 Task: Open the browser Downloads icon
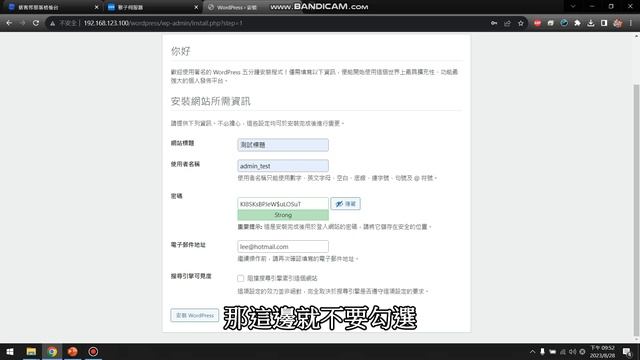[x=591, y=23]
